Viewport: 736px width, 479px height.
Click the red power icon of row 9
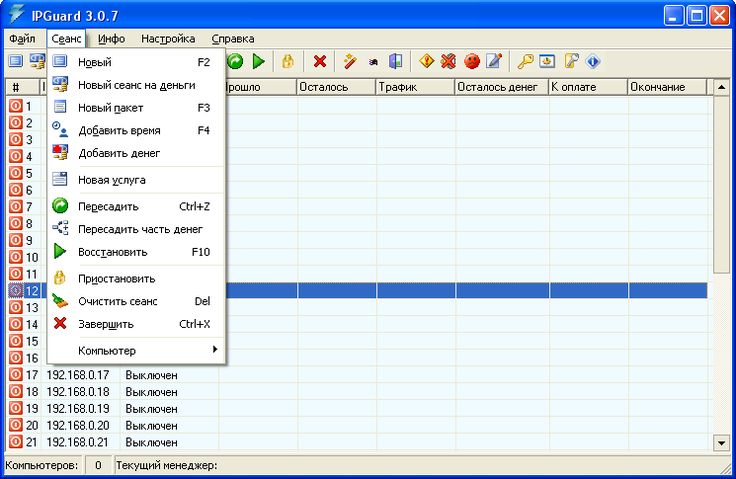[x=15, y=240]
